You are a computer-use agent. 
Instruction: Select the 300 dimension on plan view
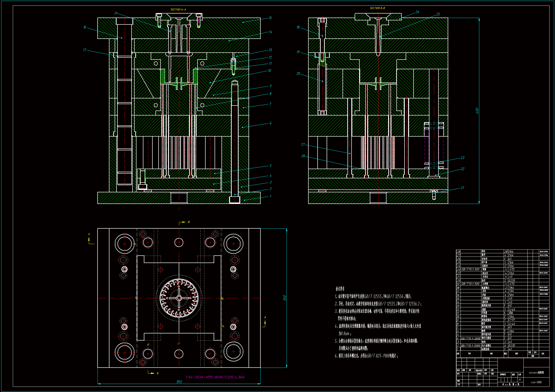tap(285, 298)
